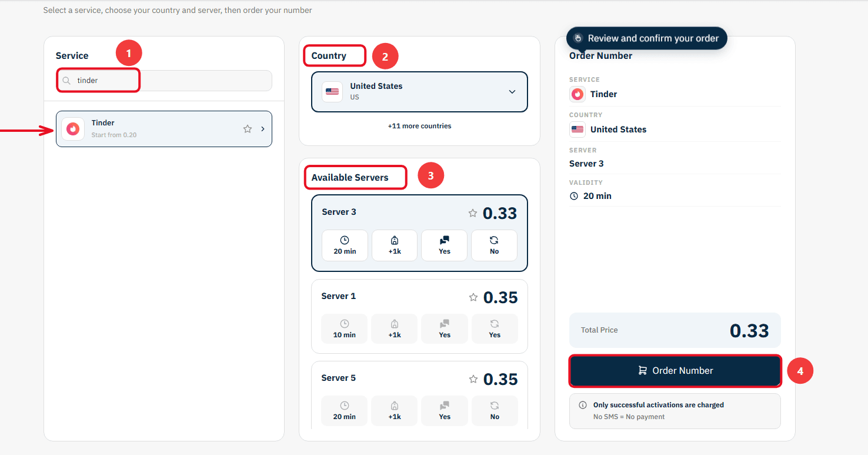Click the Server 1 price 0.35
The image size is (868, 455).
click(500, 298)
